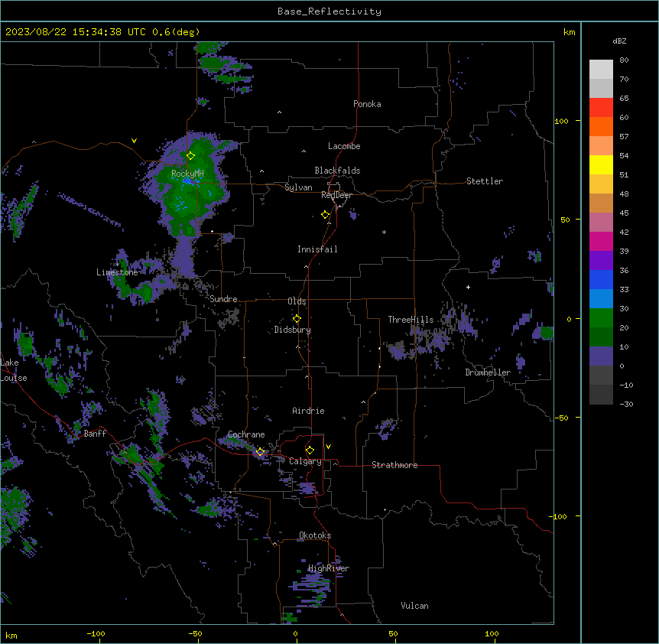This screenshot has height=644, width=659.
Task: Click the topmost light gray legend swatch
Action: pyautogui.click(x=601, y=70)
